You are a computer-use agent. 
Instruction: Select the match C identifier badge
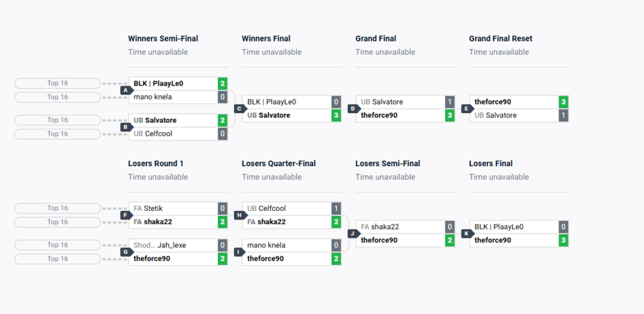(x=239, y=108)
